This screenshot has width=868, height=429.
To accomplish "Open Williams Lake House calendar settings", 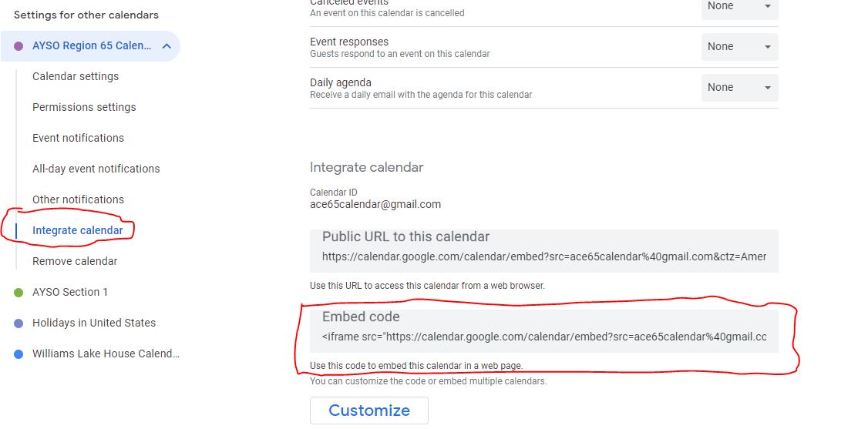I will (106, 354).
